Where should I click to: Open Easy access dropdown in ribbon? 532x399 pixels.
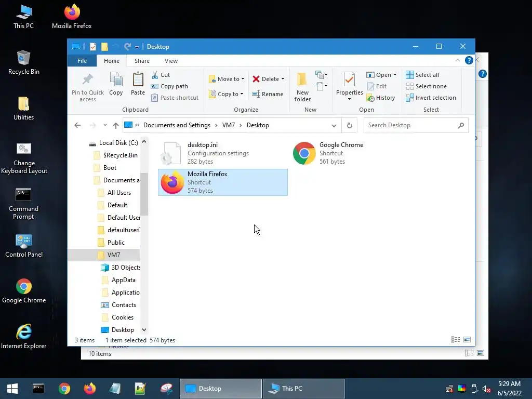coord(321,86)
